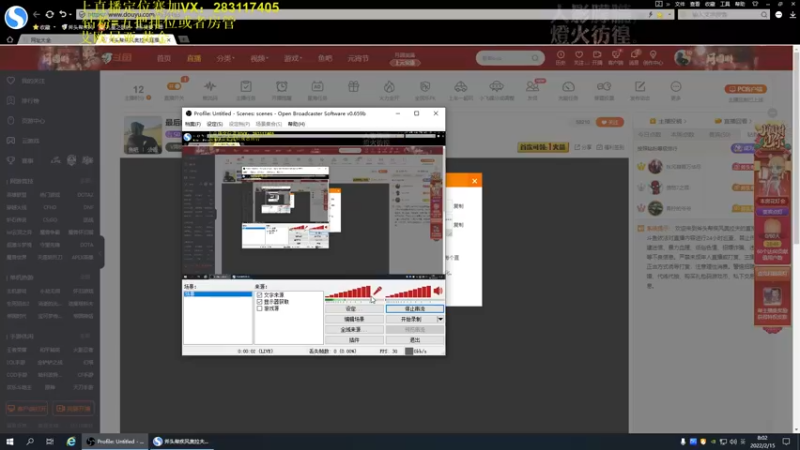The image size is (800, 450).
Task: Open the recording options dropdown arrow in OBS
Action: (x=440, y=319)
